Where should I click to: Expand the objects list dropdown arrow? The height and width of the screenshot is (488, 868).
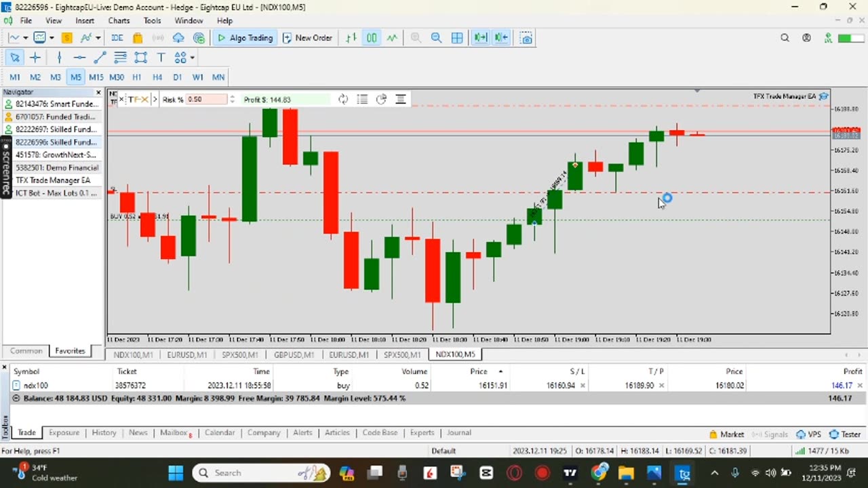pos(193,58)
